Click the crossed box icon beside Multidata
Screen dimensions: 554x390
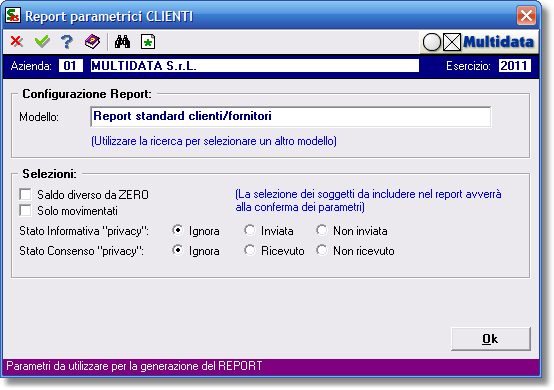click(x=452, y=42)
